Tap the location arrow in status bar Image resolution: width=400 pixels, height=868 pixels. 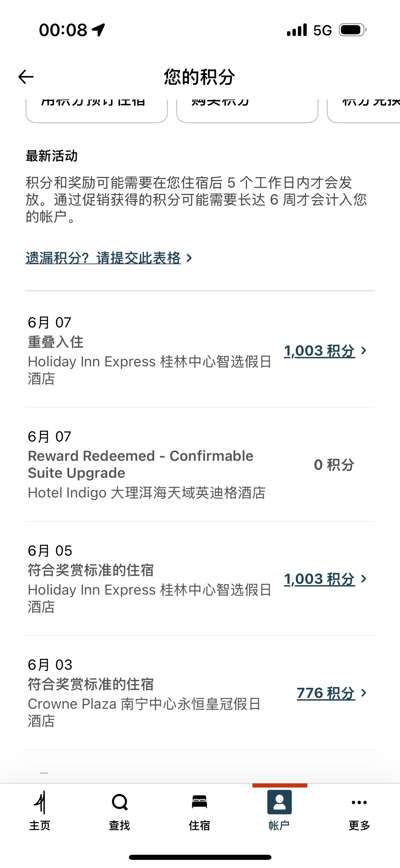pos(99,30)
